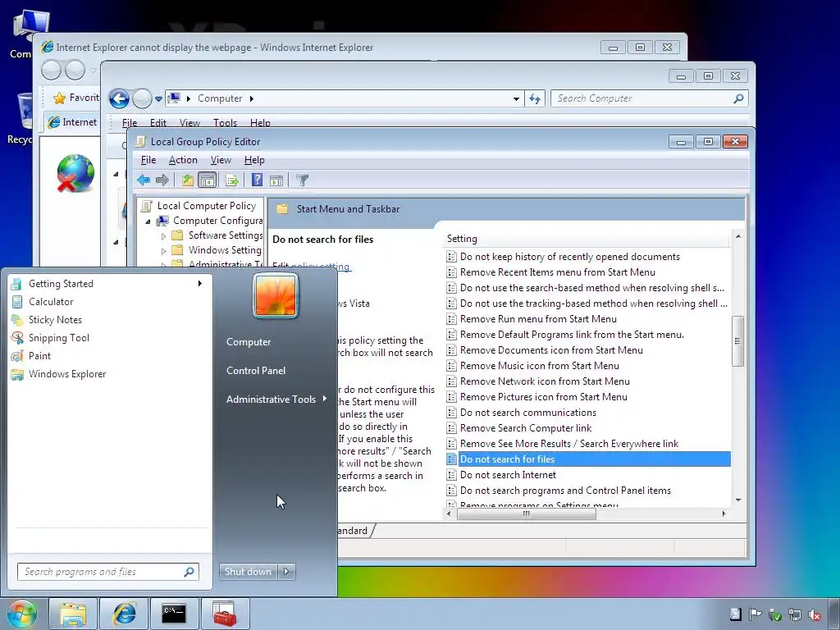Image resolution: width=840 pixels, height=630 pixels.
Task: Click the Search Computer box in Explorer
Action: (x=650, y=98)
